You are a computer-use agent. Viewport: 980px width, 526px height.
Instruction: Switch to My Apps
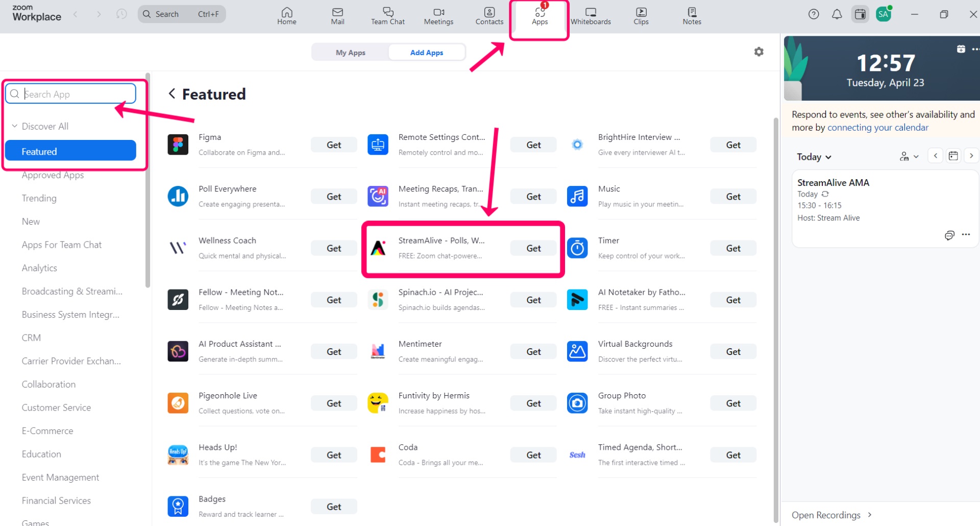[351, 53]
